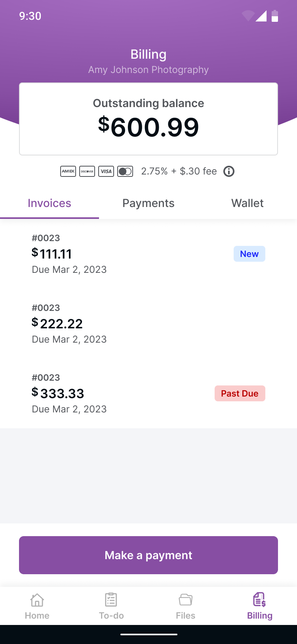Image resolution: width=297 pixels, height=644 pixels.
Task: Click the Mastercard card icon
Action: coord(125,171)
